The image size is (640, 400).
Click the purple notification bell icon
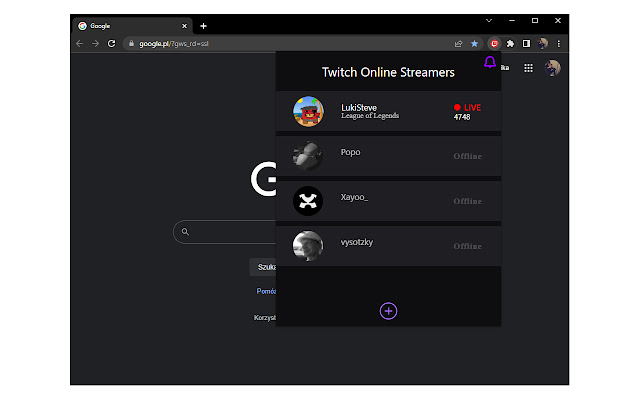click(490, 62)
